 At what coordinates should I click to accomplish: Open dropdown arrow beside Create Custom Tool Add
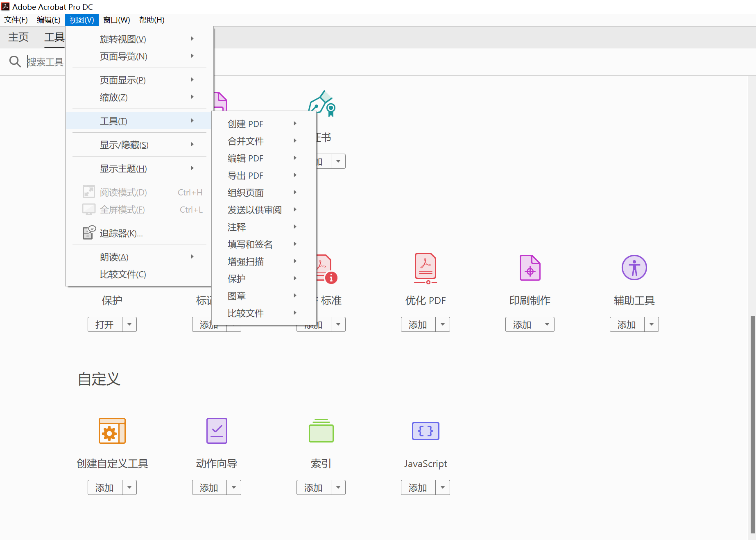[x=129, y=488]
